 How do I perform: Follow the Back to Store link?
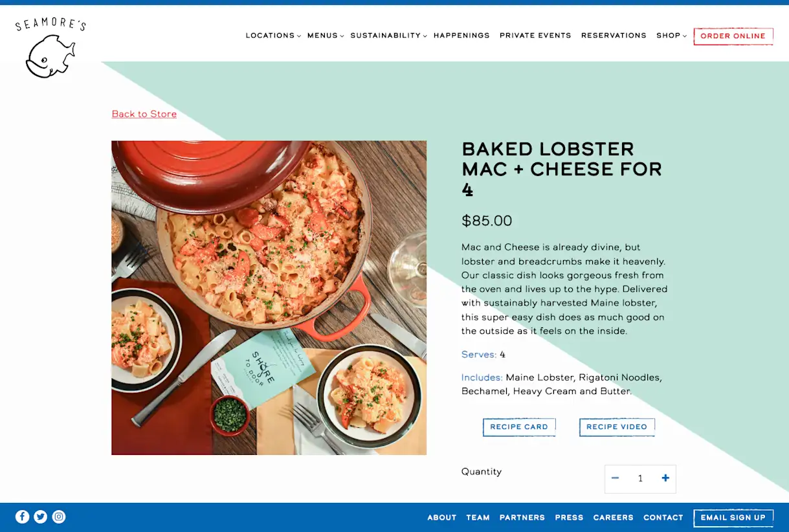(x=144, y=114)
